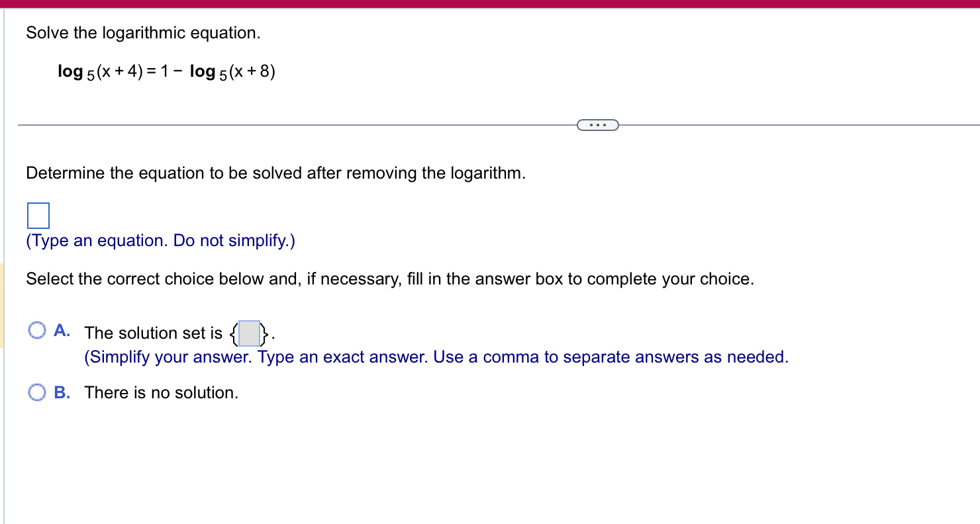980x524 pixels.
Task: Click the equation answer box below the instructions
Action: click(38, 215)
